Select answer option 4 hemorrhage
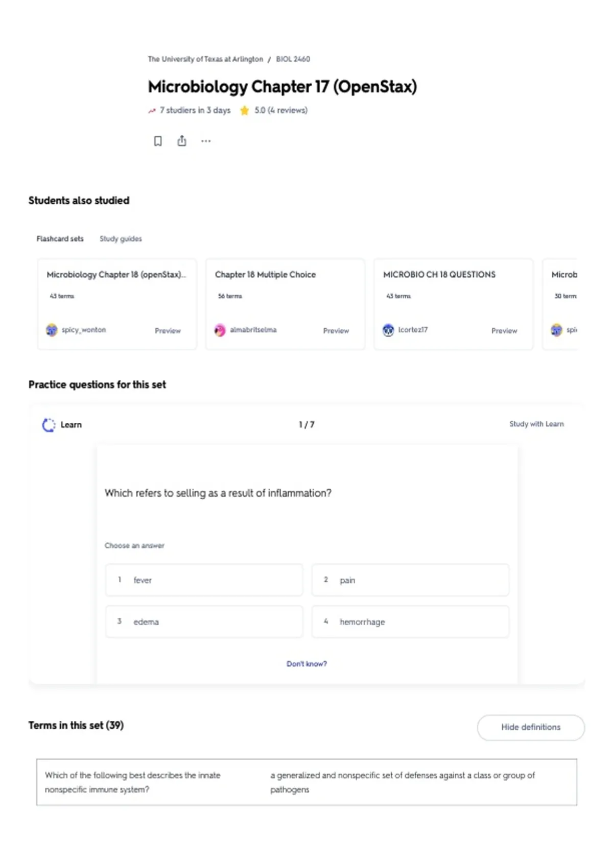Image resolution: width=613 pixels, height=868 pixels. pos(410,621)
